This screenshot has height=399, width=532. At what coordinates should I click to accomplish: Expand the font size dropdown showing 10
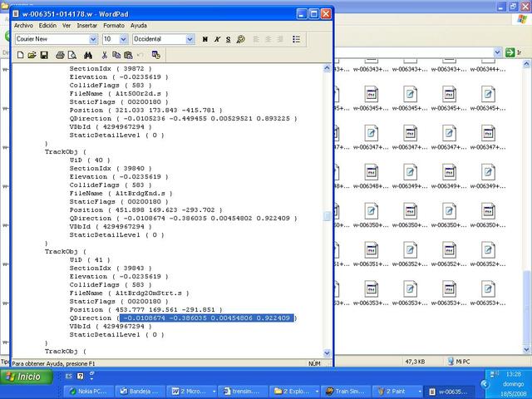point(124,39)
